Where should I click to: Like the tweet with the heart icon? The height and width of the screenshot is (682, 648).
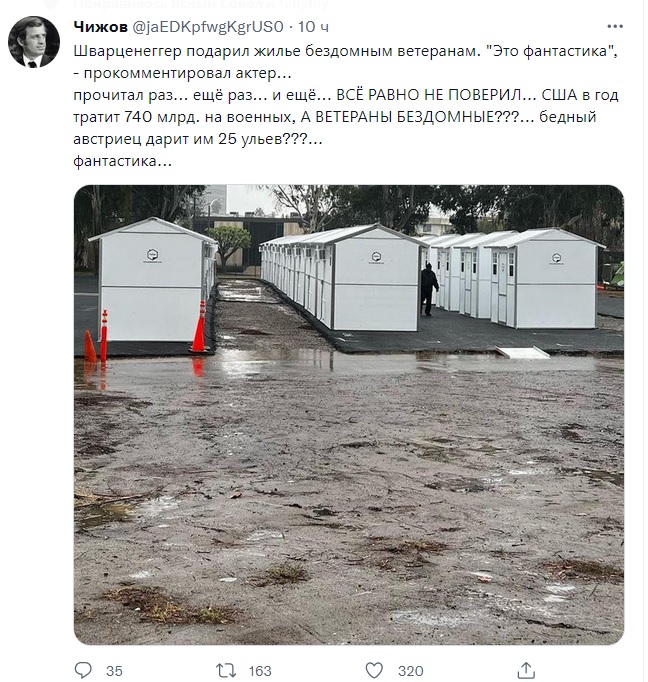(374, 670)
